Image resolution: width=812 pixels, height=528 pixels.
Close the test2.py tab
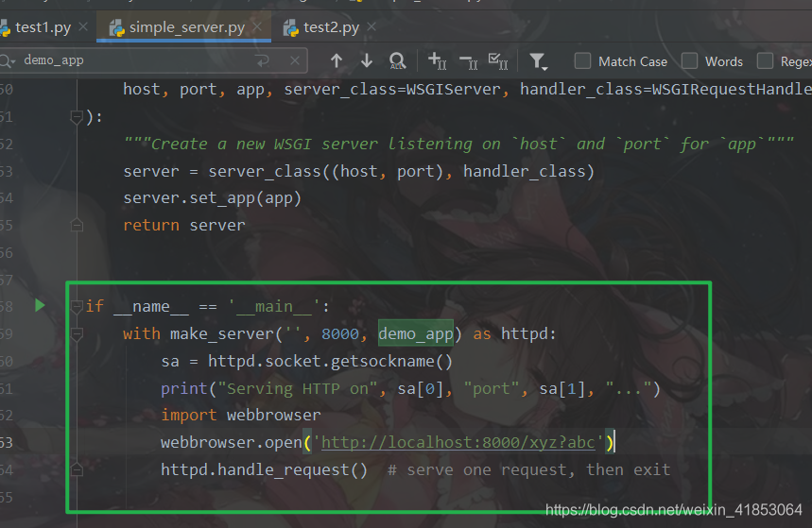[x=371, y=26]
